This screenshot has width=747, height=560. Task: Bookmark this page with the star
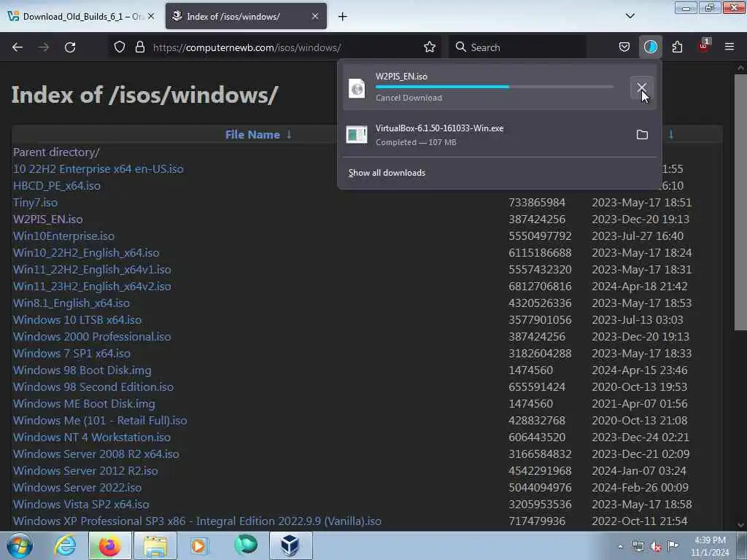[430, 47]
